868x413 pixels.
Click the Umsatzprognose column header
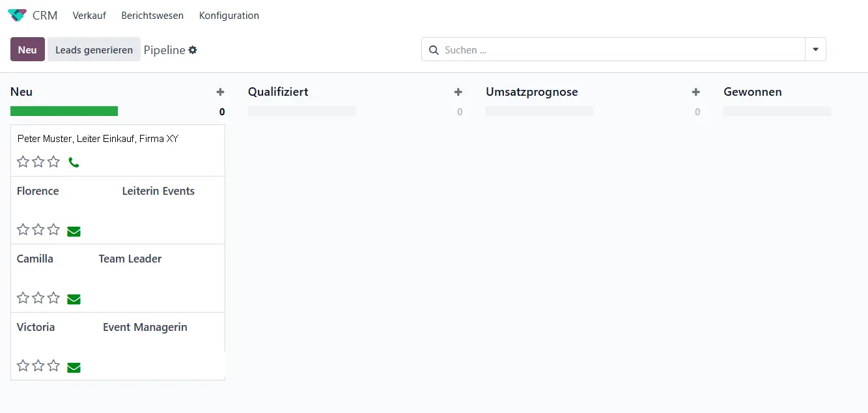[532, 92]
